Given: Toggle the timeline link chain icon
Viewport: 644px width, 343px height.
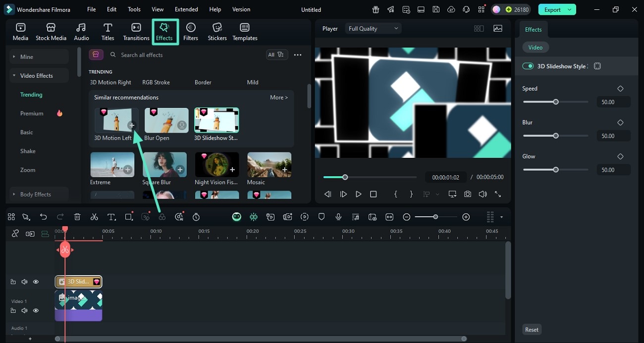Looking at the screenshot, I should click(x=15, y=234).
